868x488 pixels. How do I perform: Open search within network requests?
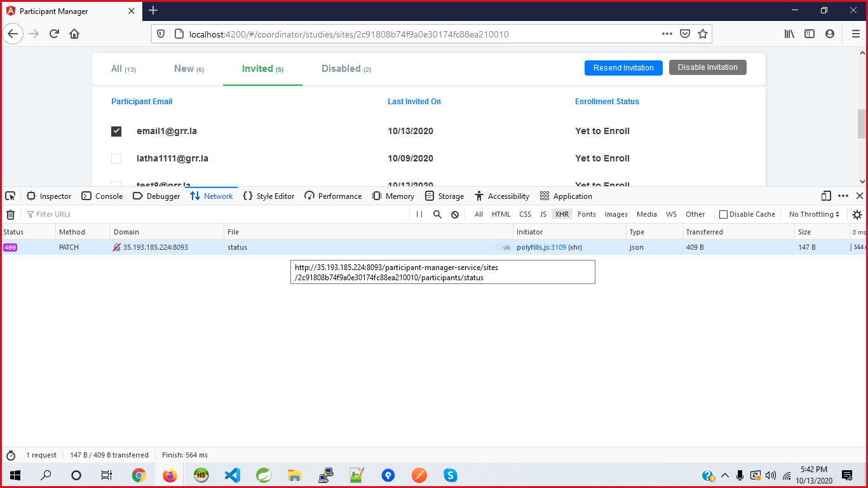coord(437,214)
